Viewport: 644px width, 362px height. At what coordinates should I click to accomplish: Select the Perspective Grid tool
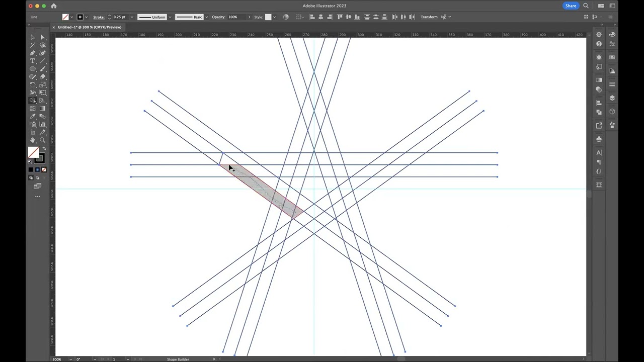point(42,101)
